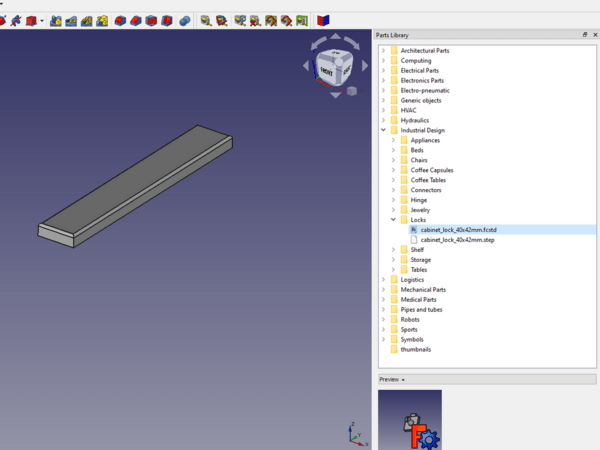Click the FreeCAD preview thumbnail image

[409, 420]
